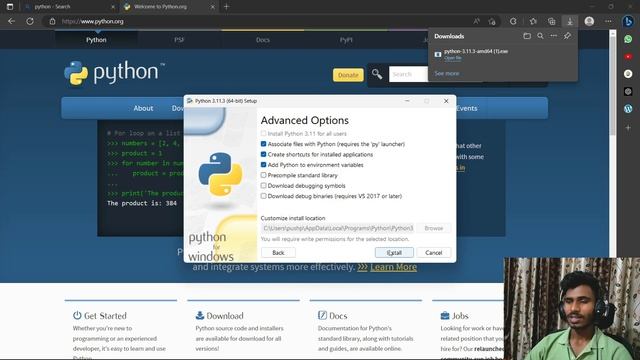Click the Jobs section heading
This screenshot has width=640, height=360.
[x=460, y=316]
